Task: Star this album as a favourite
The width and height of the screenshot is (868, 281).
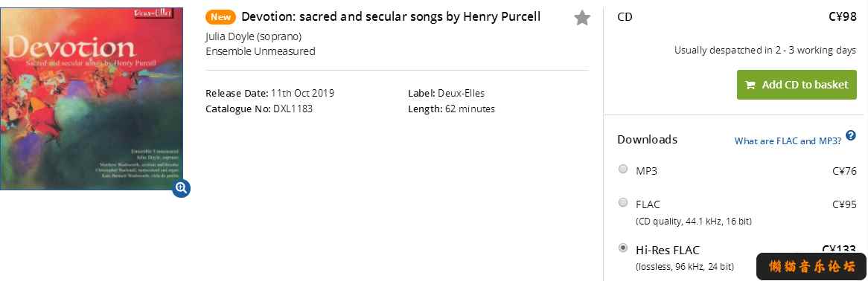Action: 582,18
